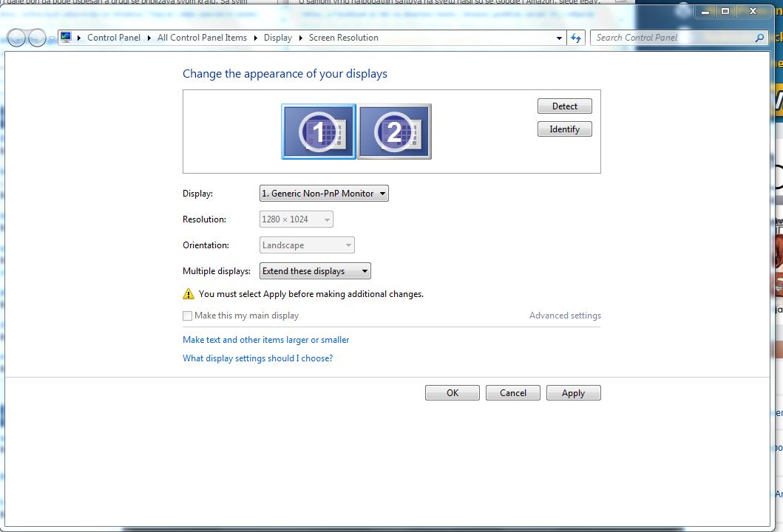Expand arrow after All Control Panel Items
Image resolution: width=783 pixels, height=532 pixels.
pos(256,38)
